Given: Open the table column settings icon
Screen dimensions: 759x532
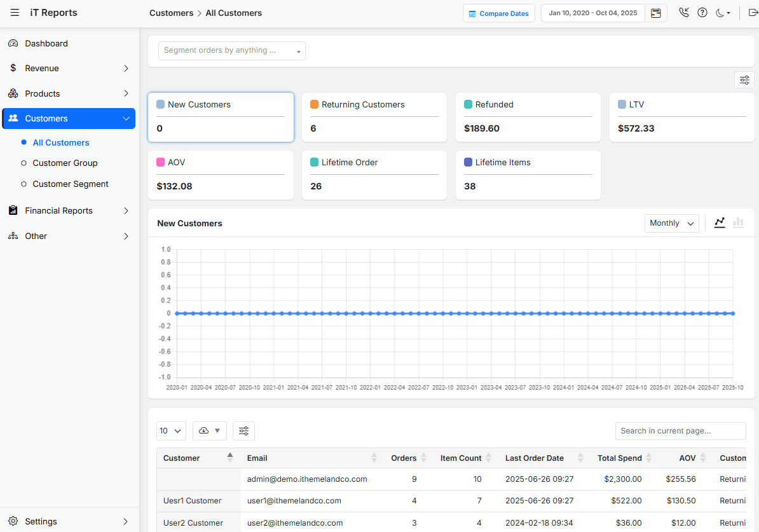Looking at the screenshot, I should tap(243, 431).
